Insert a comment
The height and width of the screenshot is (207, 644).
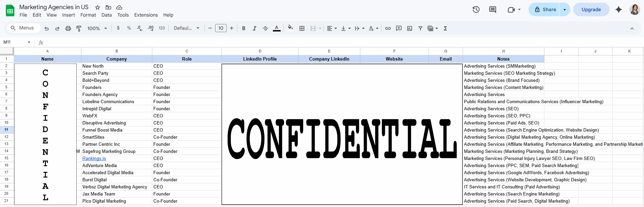(399, 28)
